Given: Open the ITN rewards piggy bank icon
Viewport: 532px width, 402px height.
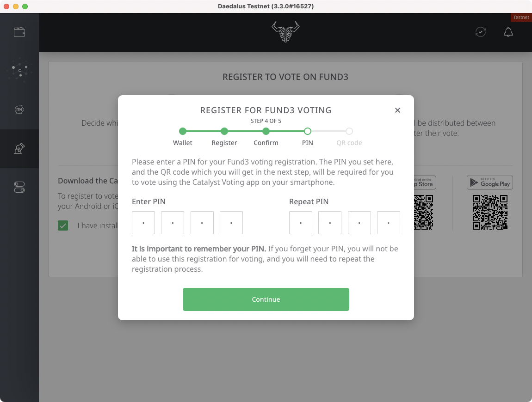Looking at the screenshot, I should tap(19, 110).
